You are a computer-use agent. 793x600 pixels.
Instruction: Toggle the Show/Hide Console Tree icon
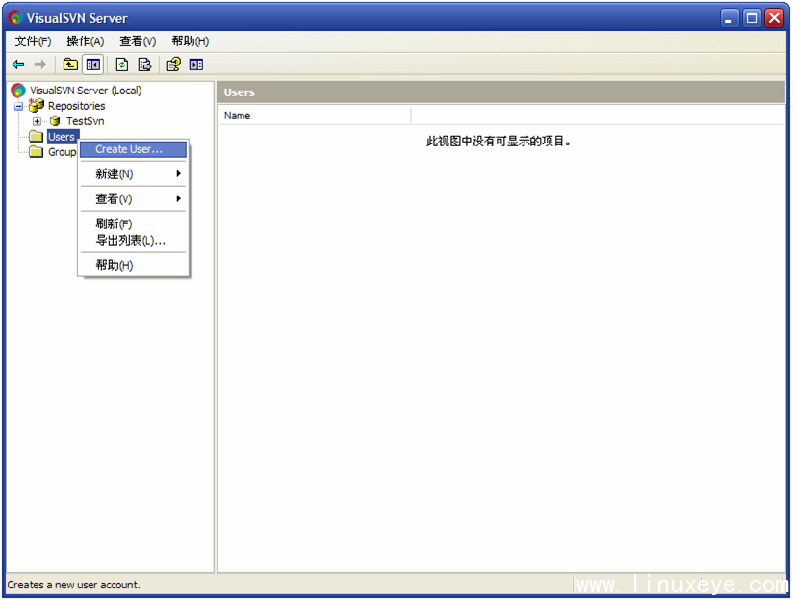pos(93,64)
